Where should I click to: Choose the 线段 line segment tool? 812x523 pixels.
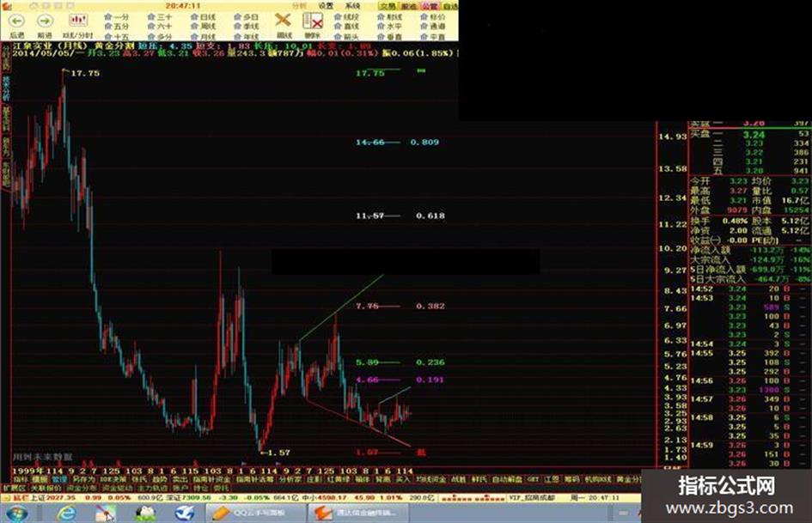[x=347, y=17]
